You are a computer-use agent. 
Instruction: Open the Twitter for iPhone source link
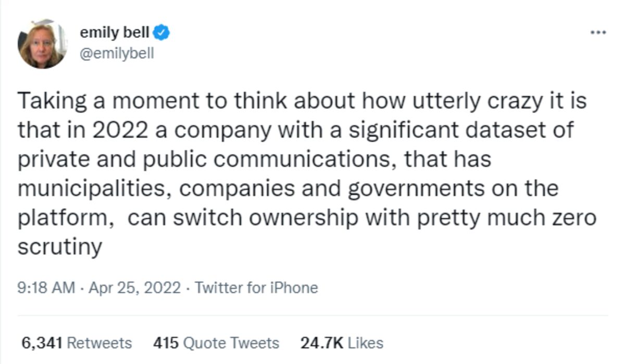click(256, 287)
